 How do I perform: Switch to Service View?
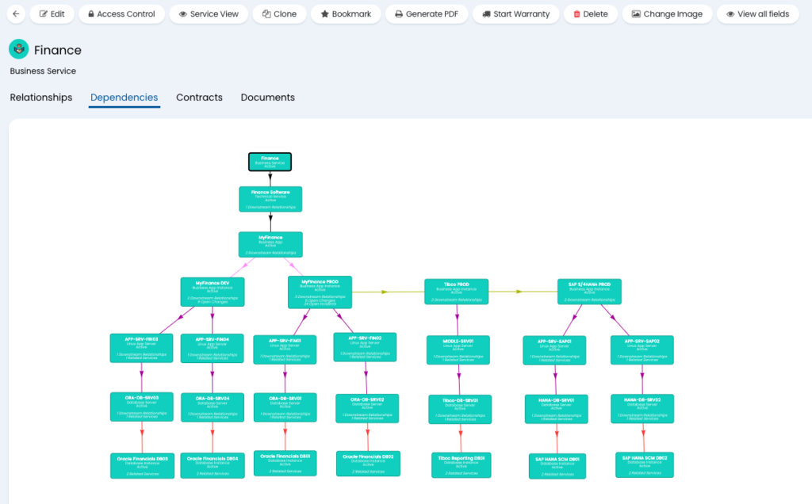coord(209,14)
